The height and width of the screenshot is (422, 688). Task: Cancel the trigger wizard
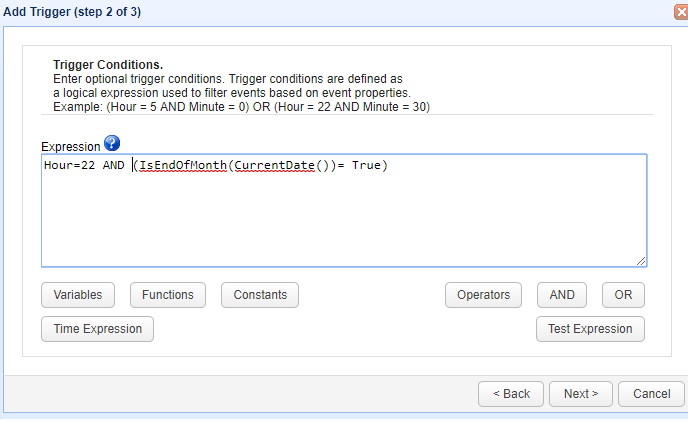click(x=651, y=394)
